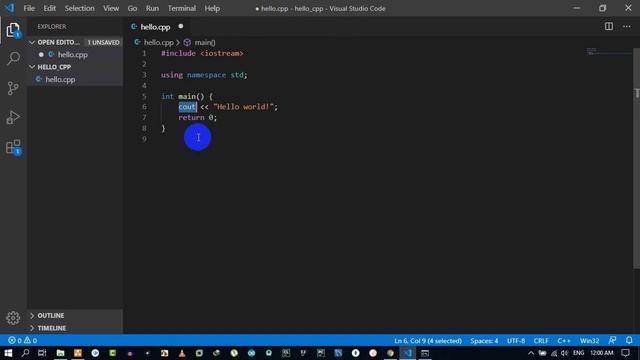Viewport: 640px width, 360px height.
Task: Open the Manage gear settings menu
Action: pos(13,318)
